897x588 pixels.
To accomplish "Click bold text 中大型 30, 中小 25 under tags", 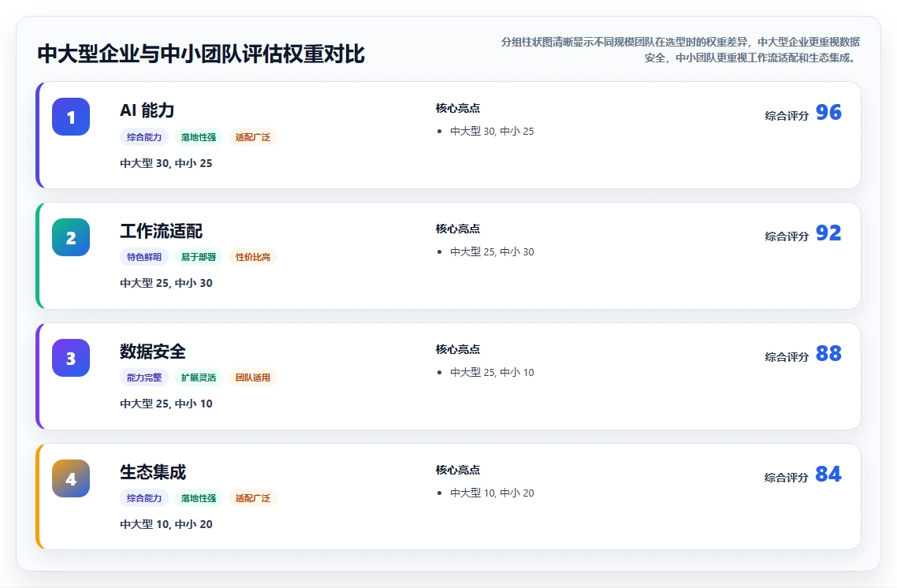I will pos(166,164).
